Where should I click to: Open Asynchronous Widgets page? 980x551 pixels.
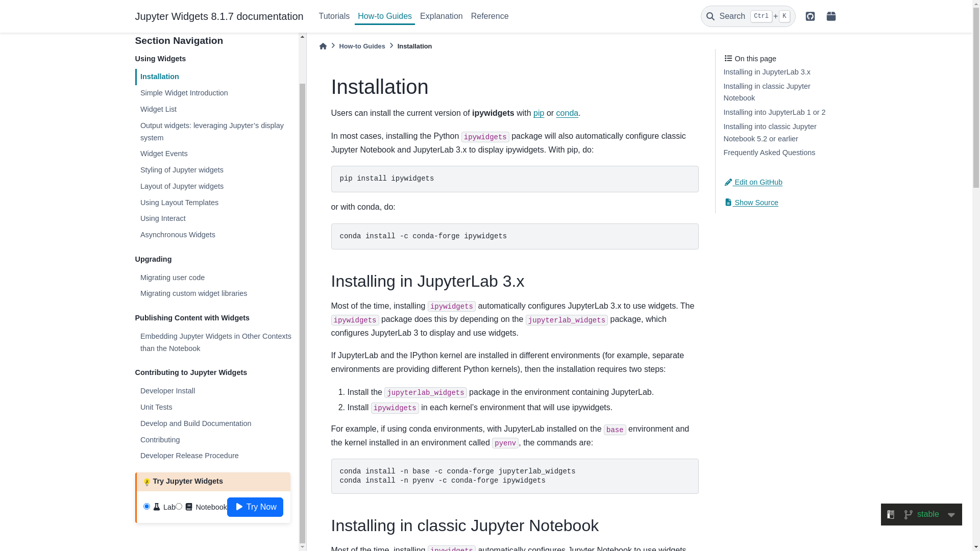click(178, 235)
